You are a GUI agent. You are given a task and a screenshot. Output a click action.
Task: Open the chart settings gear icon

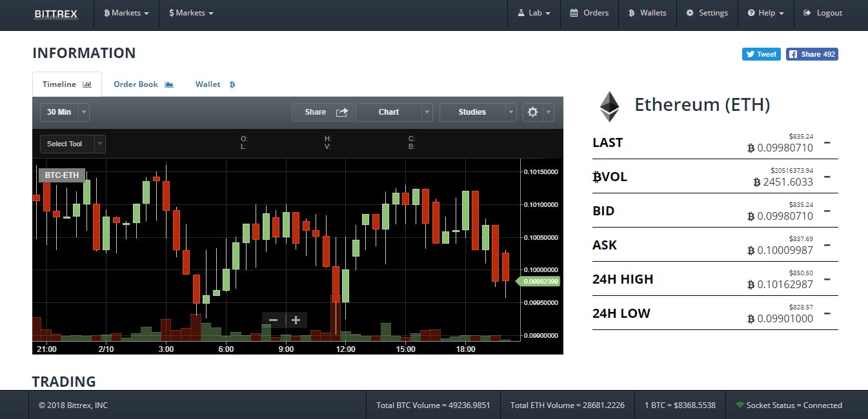click(x=532, y=112)
